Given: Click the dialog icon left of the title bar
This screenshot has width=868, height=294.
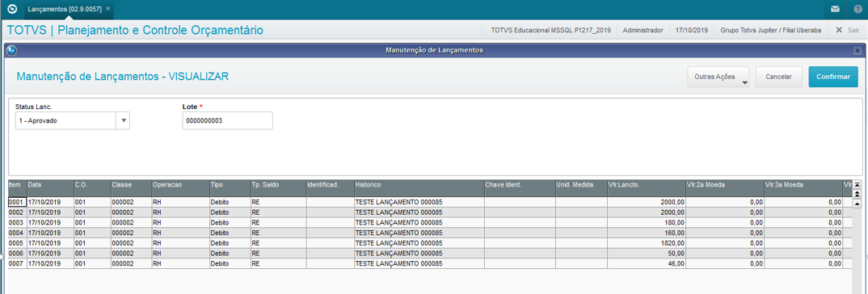Looking at the screenshot, I should 11,50.
